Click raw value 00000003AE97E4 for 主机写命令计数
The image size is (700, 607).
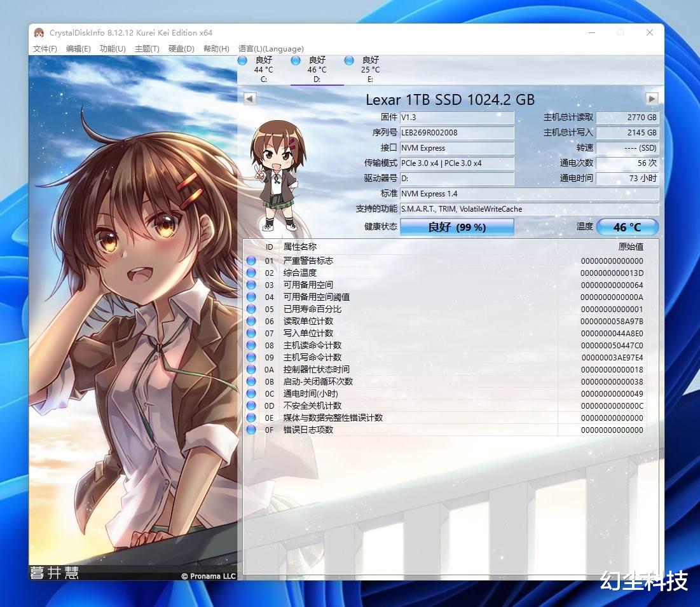[612, 357]
